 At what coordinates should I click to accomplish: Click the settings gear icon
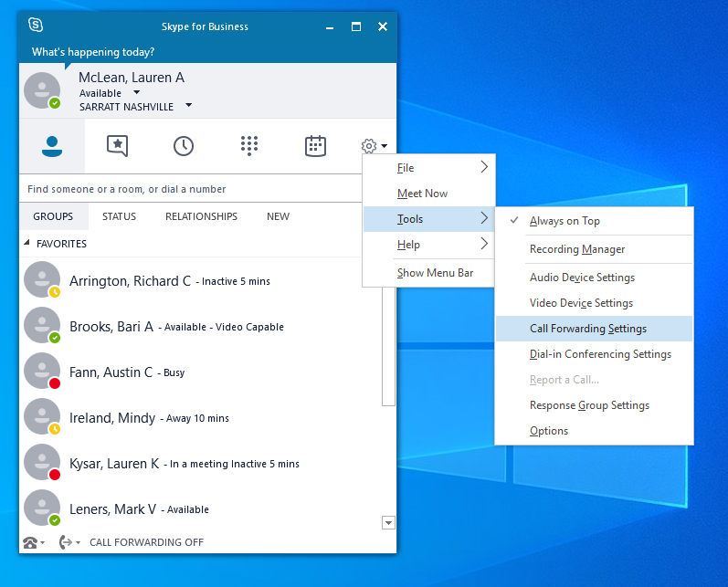[369, 146]
